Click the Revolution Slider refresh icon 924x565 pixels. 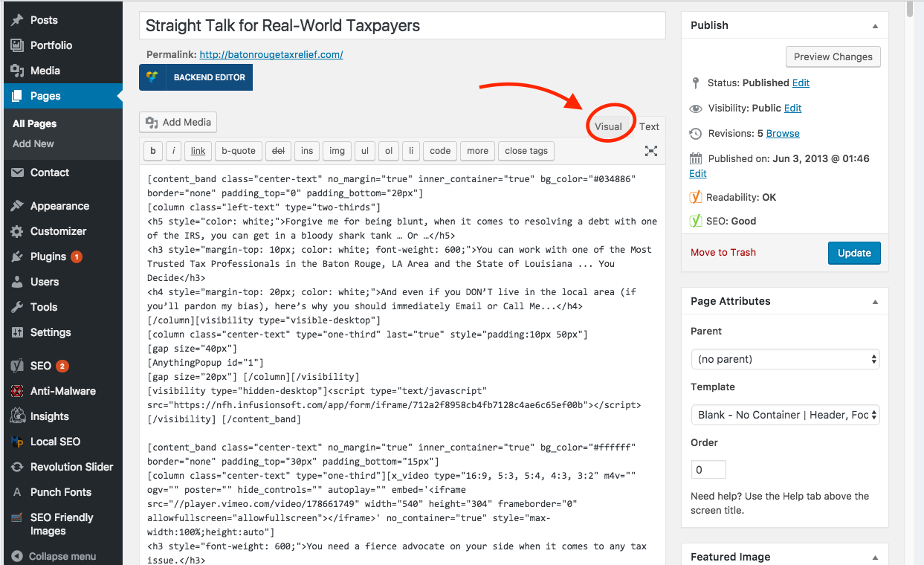click(16, 467)
